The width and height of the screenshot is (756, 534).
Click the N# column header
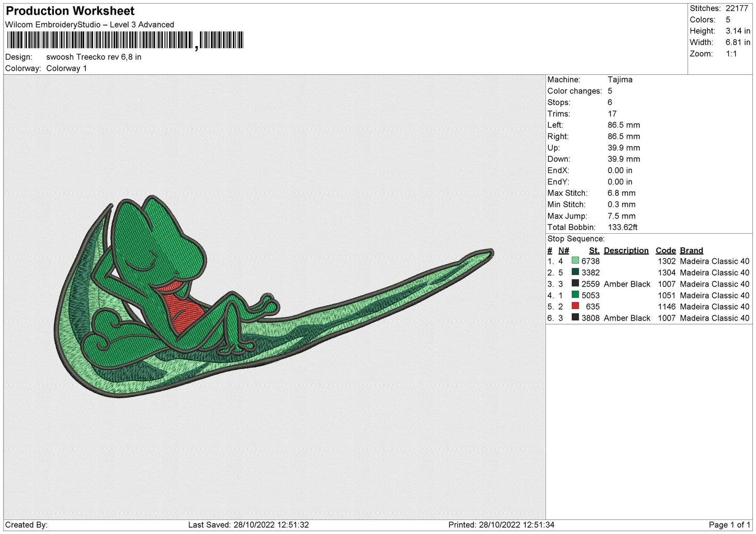[563, 251]
